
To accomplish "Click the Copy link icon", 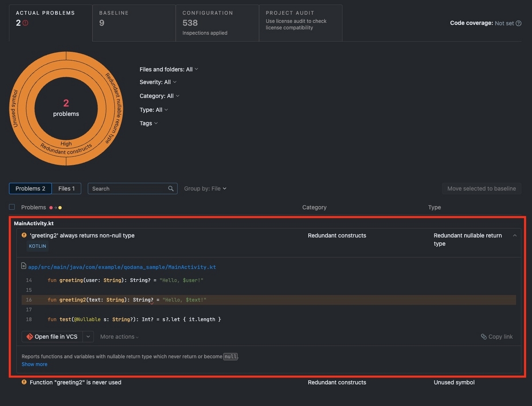I will pyautogui.click(x=484, y=337).
